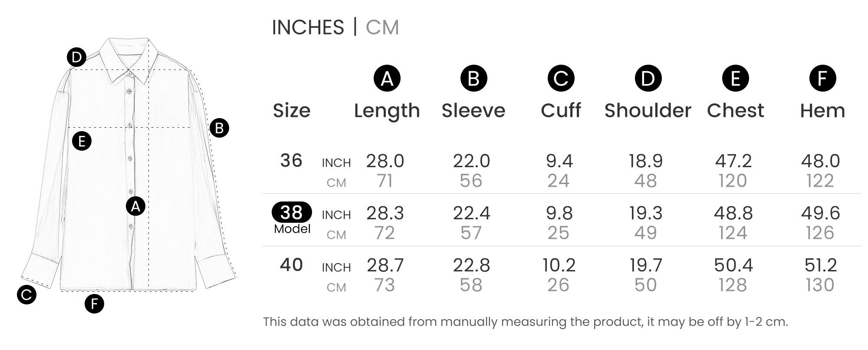Click the A badge above Length column
The image size is (868, 350).
(387, 79)
